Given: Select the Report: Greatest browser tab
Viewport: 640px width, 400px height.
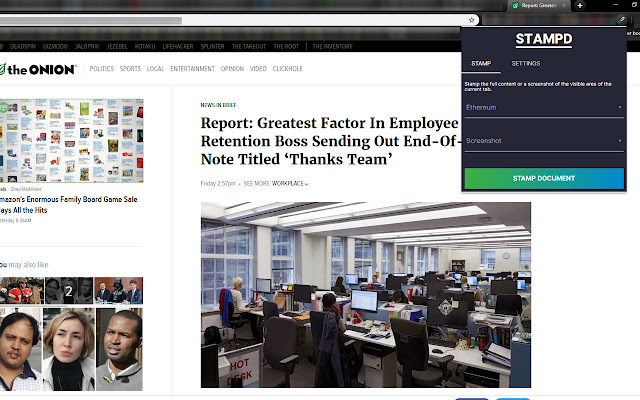Looking at the screenshot, I should (x=537, y=5).
